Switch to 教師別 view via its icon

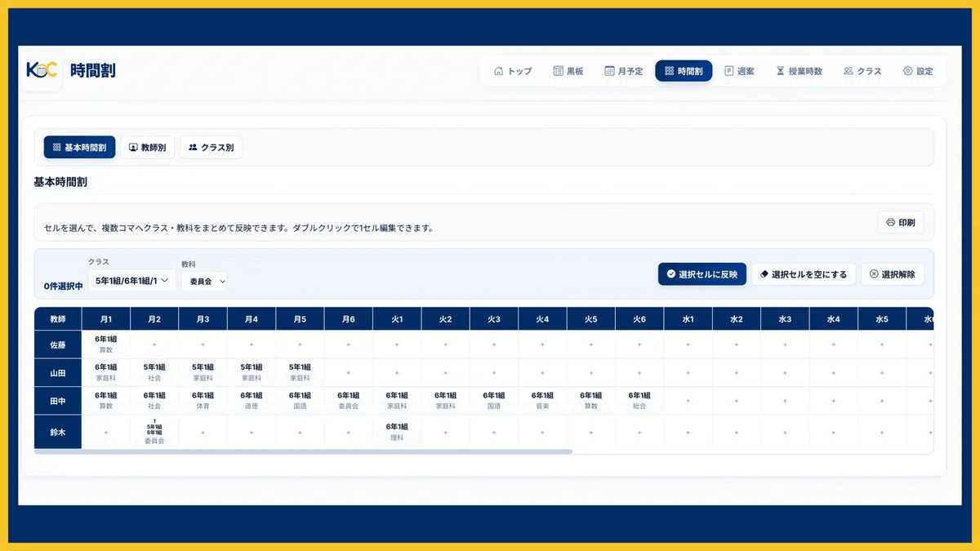click(x=133, y=148)
